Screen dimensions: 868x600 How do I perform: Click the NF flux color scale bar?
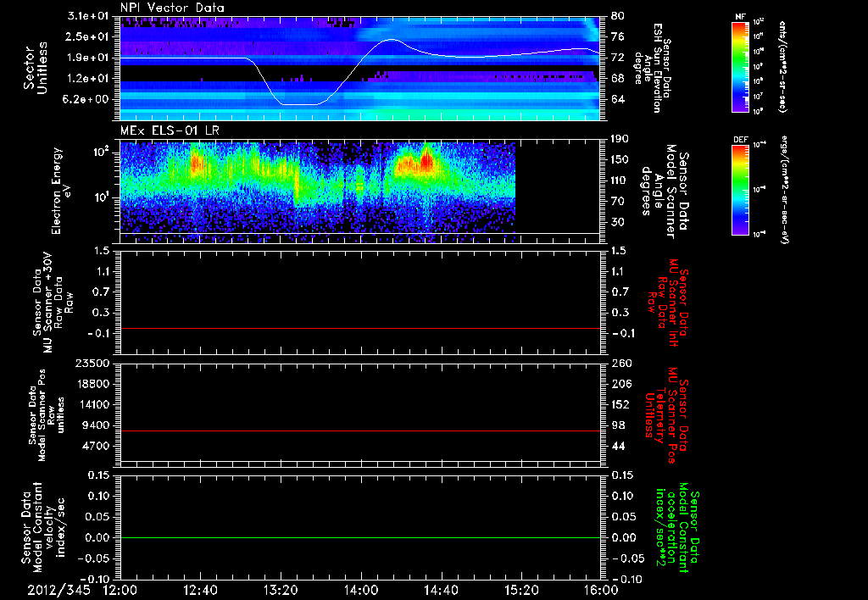740,67
